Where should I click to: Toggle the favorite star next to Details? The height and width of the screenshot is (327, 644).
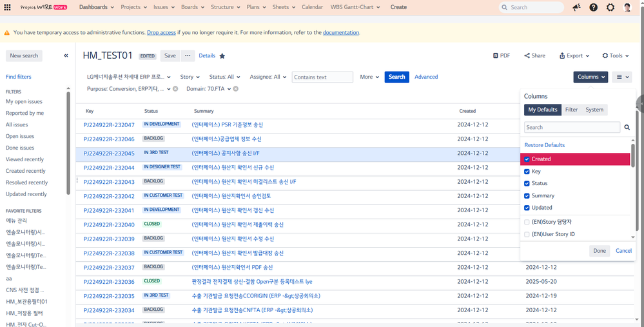coord(222,56)
